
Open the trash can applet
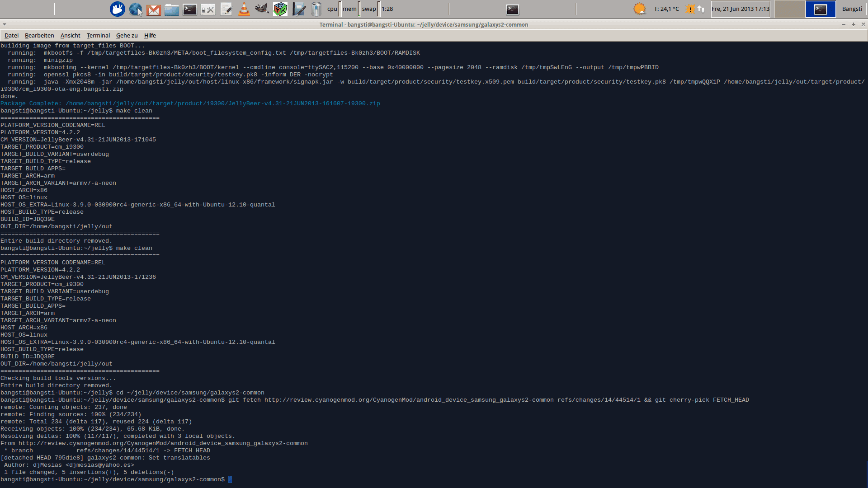pos(316,9)
